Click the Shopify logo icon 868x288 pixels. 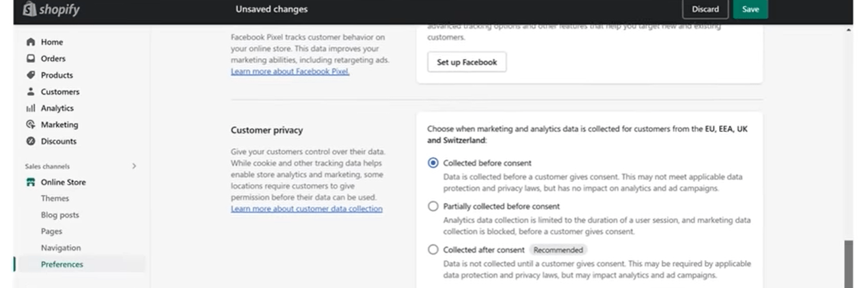29,10
